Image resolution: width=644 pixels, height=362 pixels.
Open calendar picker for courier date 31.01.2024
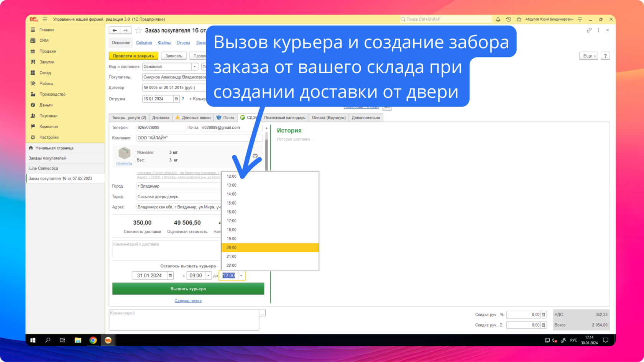coord(170,275)
